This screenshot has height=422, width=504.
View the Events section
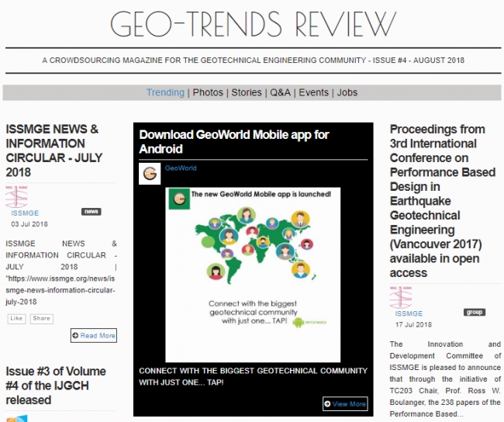click(314, 92)
